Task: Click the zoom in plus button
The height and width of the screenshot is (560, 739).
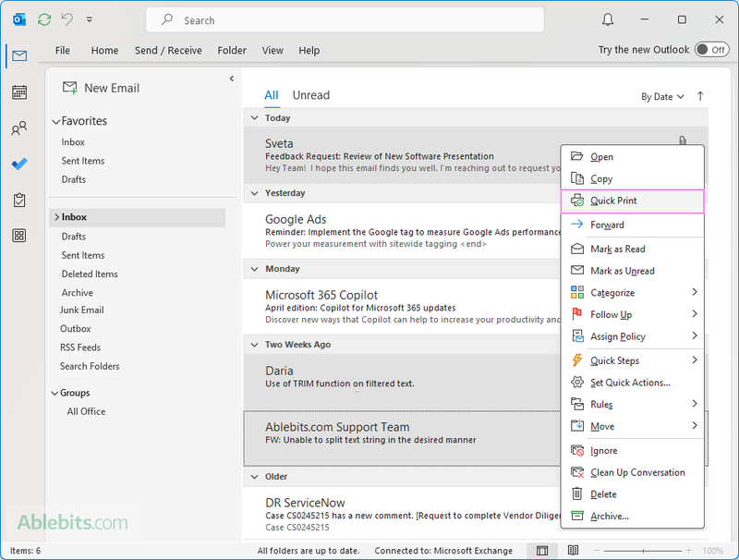Action: 688,551
